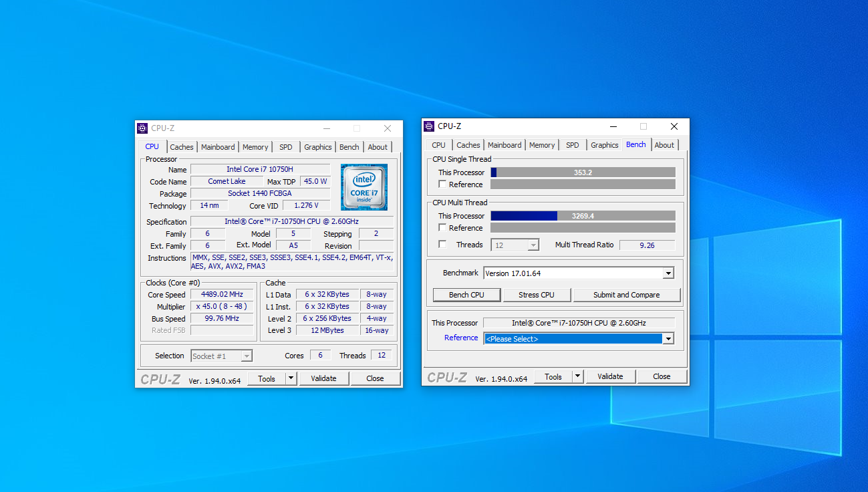Click the Bus Speed value 99.76 MHz
This screenshot has height=492, width=868.
click(x=222, y=318)
